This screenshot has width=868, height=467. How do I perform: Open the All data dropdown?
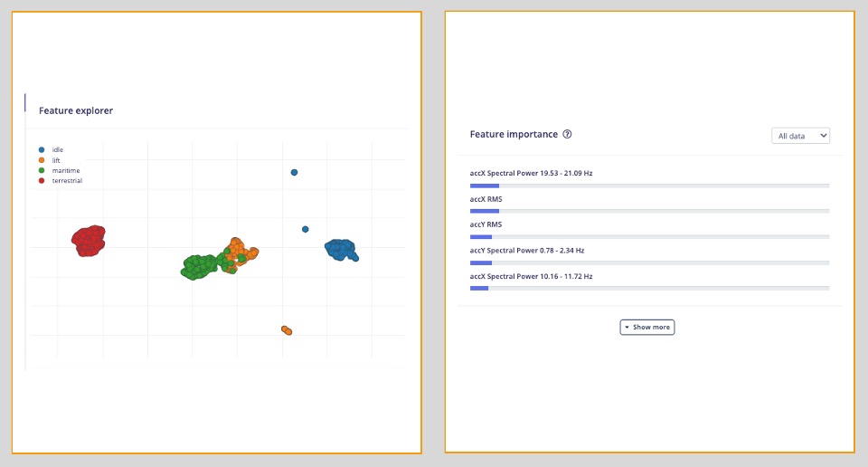pos(800,136)
